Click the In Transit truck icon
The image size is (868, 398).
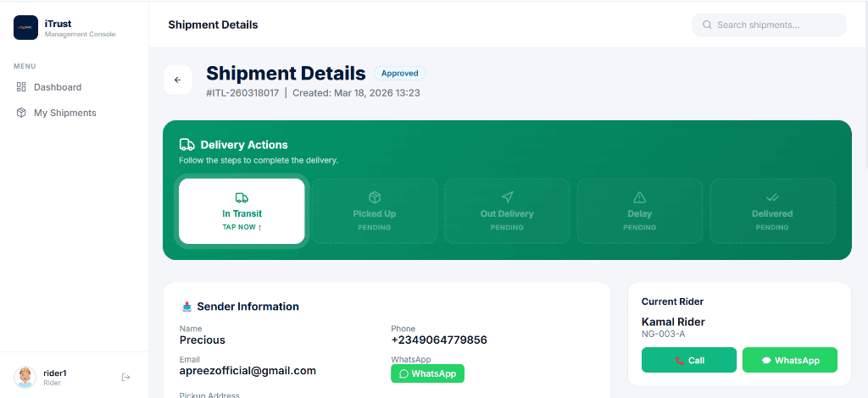point(242,198)
